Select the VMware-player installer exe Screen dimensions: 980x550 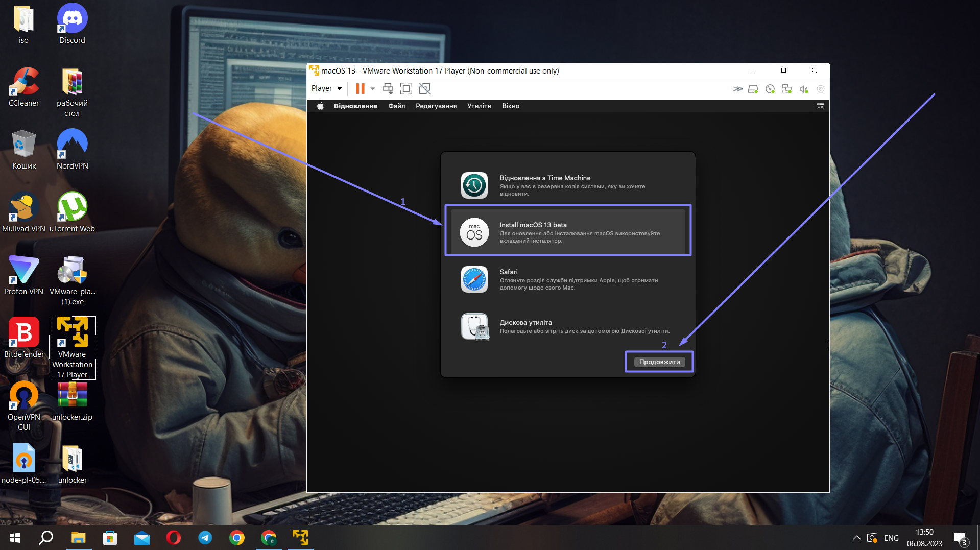pyautogui.click(x=72, y=280)
